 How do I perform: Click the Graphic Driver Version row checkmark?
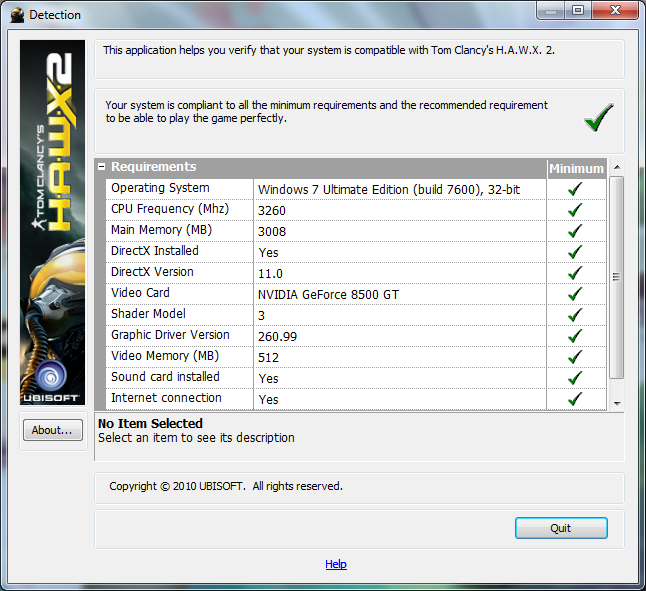coord(575,336)
